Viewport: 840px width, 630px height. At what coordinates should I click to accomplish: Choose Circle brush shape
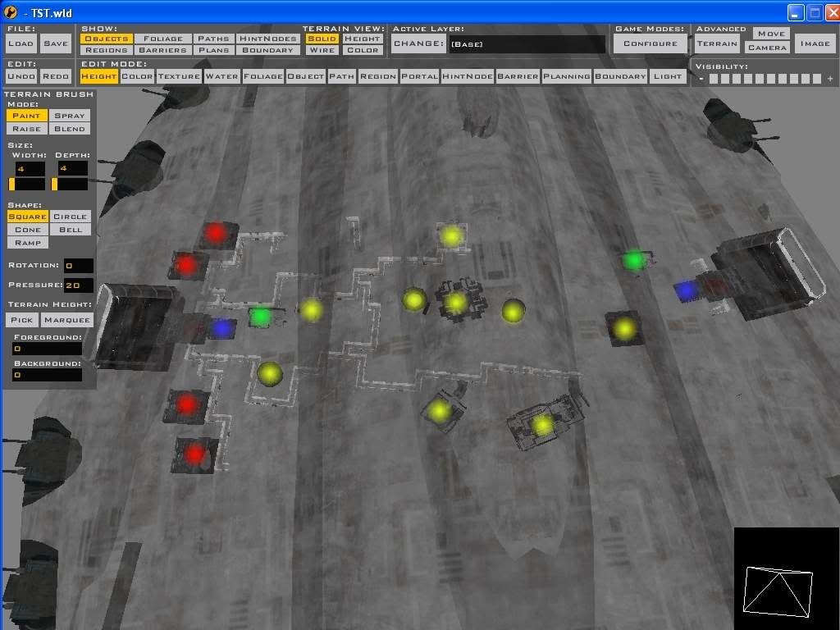(71, 217)
